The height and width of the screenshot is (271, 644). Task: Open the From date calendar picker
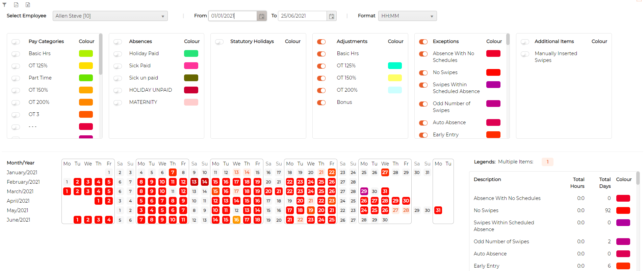tap(262, 16)
